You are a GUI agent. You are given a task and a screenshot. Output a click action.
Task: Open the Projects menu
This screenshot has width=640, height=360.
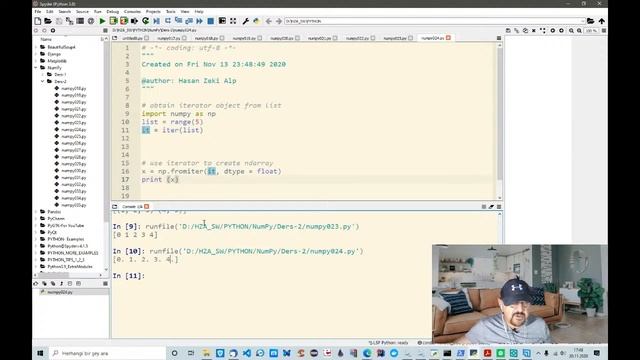point(153,11)
